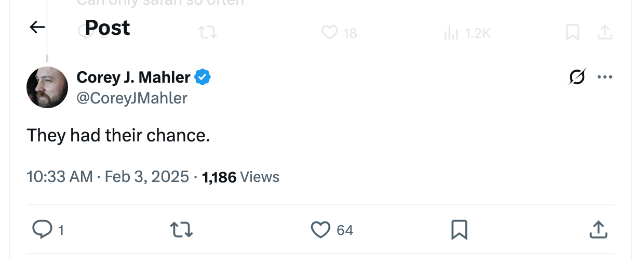Bookmark Corey J. Mahler's post
644x261 pixels.
click(x=459, y=229)
